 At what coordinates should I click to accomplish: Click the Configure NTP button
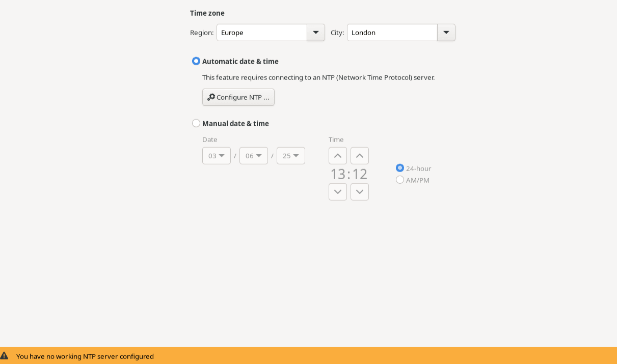click(x=238, y=97)
